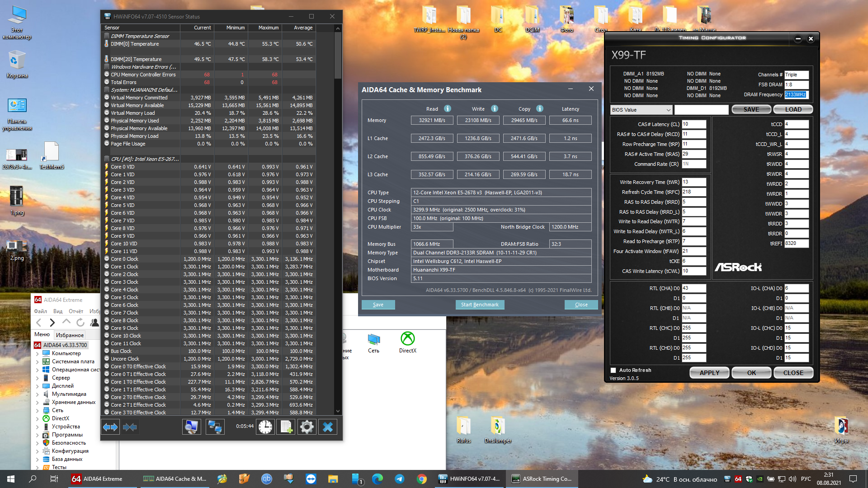Image resolution: width=868 pixels, height=488 pixels.
Task: Expand Системная плата tree node
Action: (x=38, y=361)
